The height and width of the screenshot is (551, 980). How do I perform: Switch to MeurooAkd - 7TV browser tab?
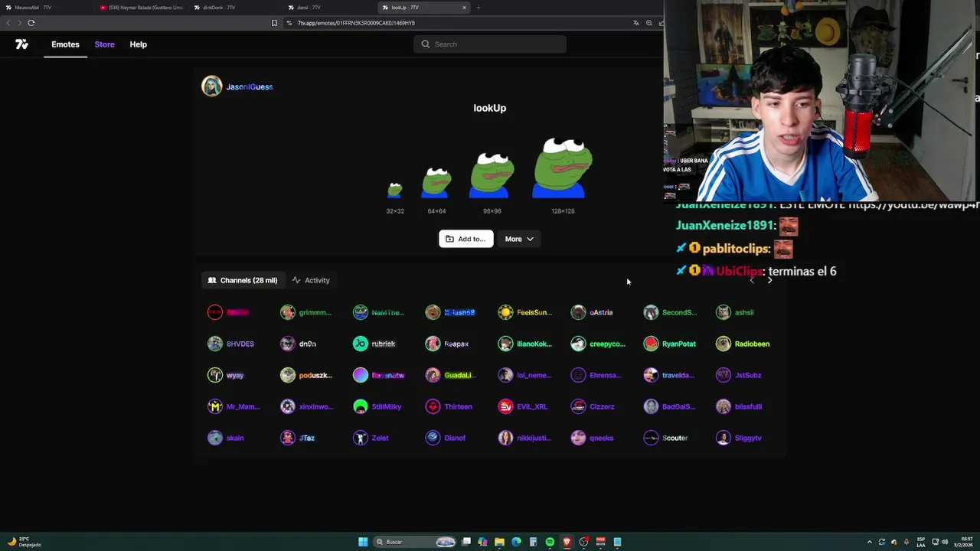pos(46,8)
